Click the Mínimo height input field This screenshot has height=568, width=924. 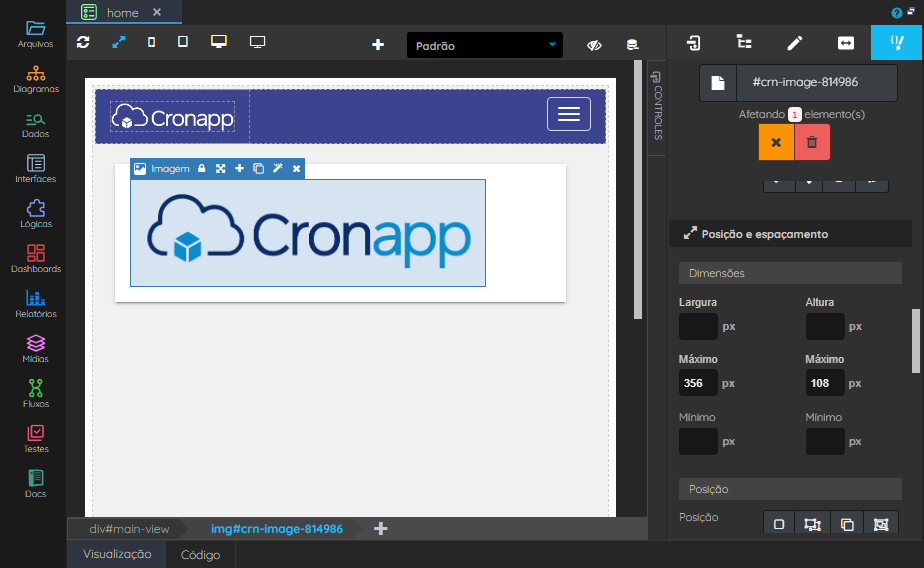825,441
